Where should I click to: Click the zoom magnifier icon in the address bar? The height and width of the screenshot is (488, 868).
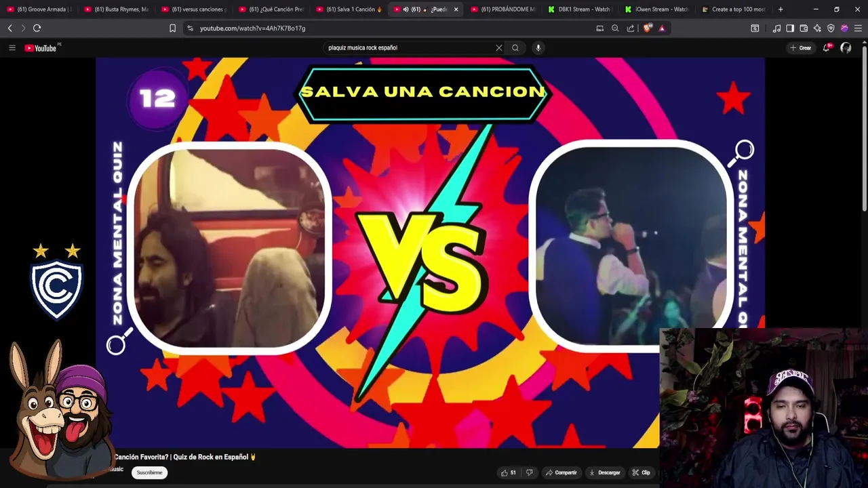point(615,28)
